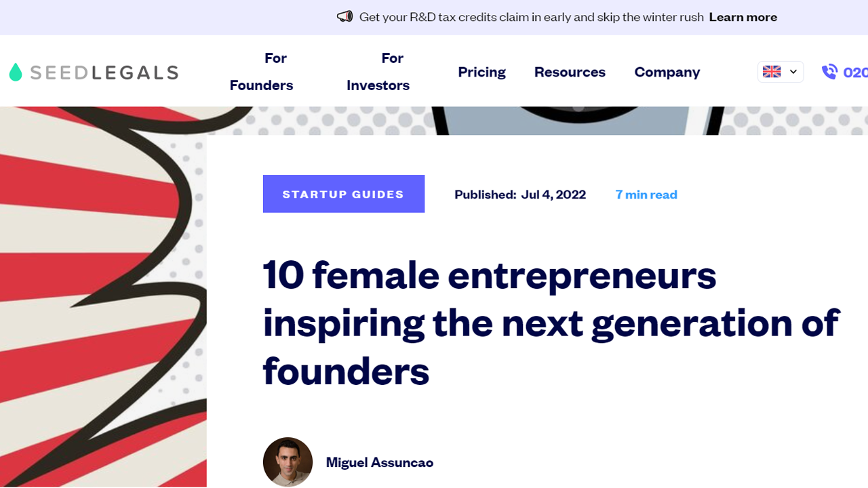Open the For Investors menu
The width and height of the screenshot is (868, 488).
[378, 72]
